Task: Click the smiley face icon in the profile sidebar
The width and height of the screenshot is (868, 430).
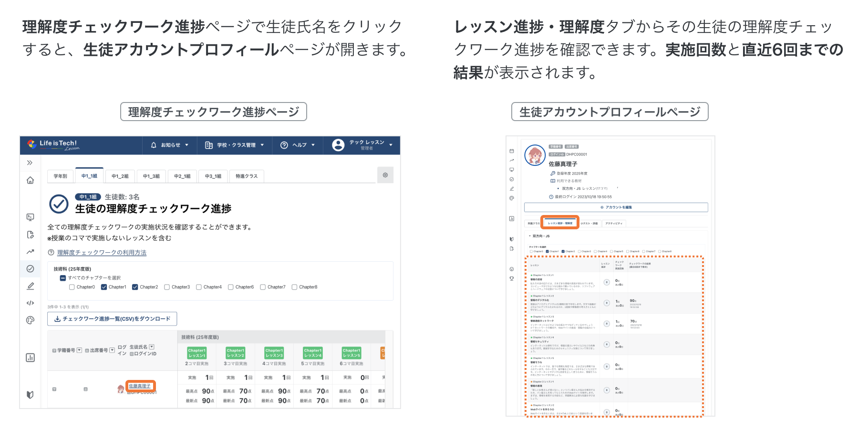Action: tap(512, 269)
